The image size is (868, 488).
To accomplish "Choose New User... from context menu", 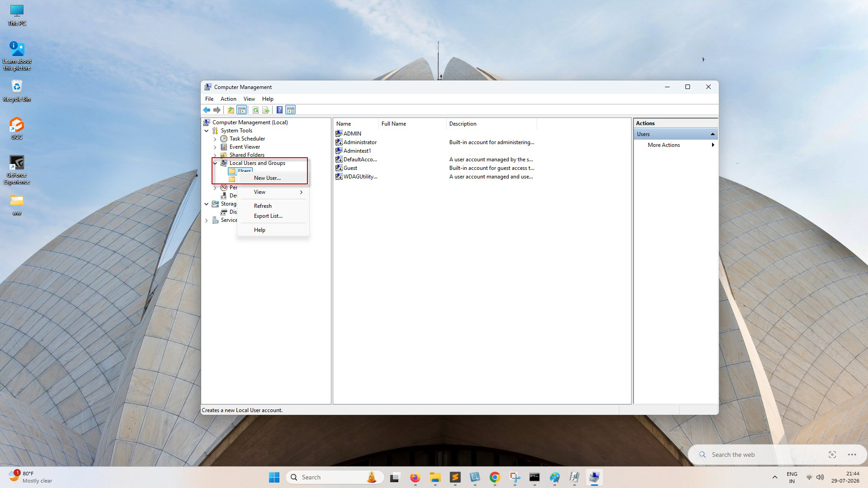I will click(273, 178).
